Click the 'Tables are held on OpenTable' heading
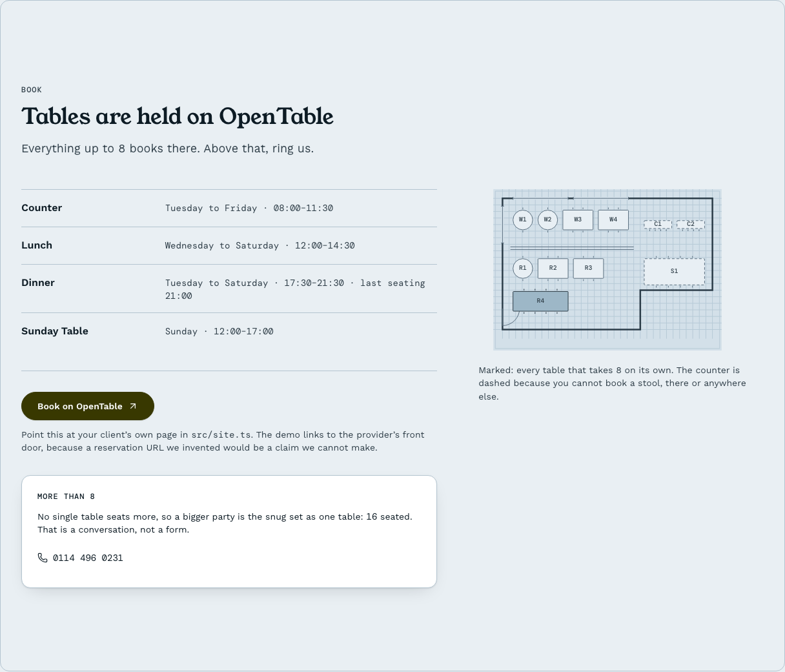 pos(178,117)
